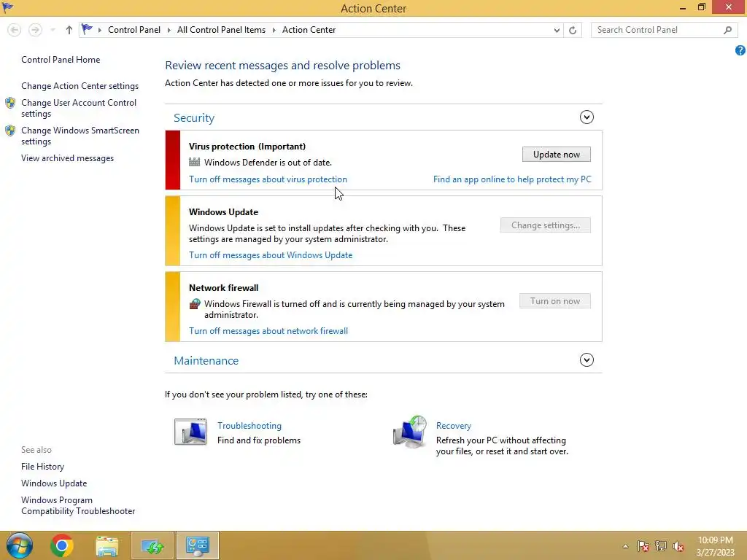Open the Help question mark icon
The height and width of the screenshot is (560, 747).
pos(740,50)
